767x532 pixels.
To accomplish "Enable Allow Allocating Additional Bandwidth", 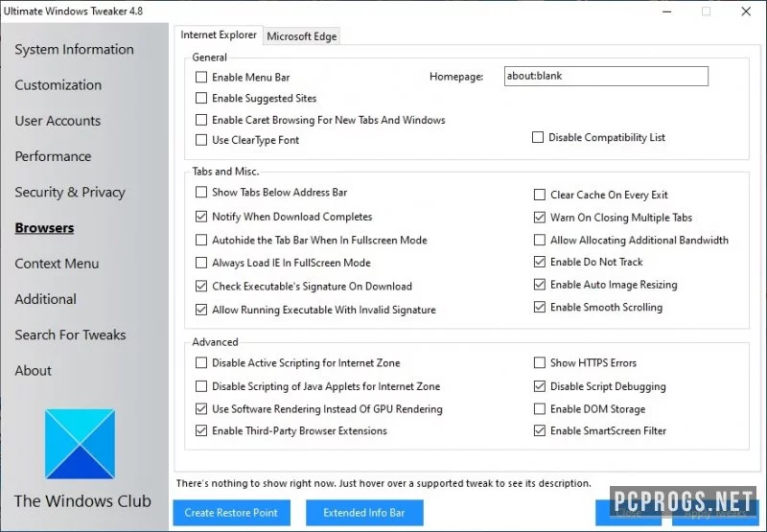I will tap(540, 240).
